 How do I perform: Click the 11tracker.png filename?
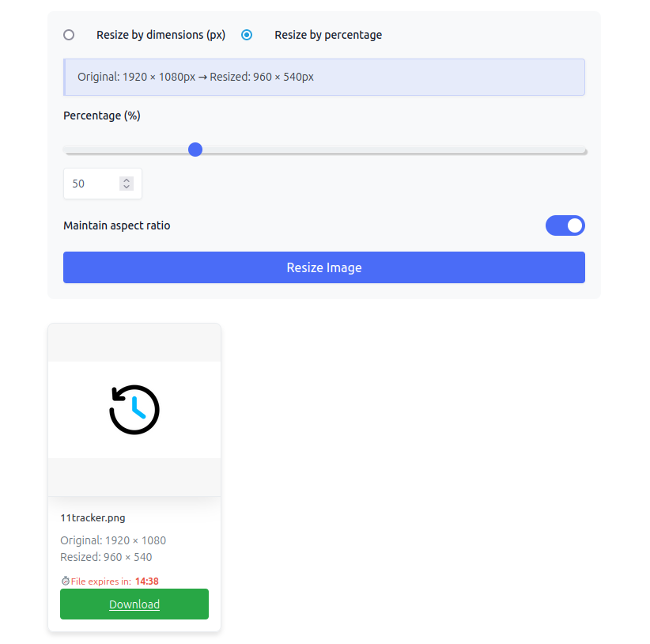(x=93, y=518)
